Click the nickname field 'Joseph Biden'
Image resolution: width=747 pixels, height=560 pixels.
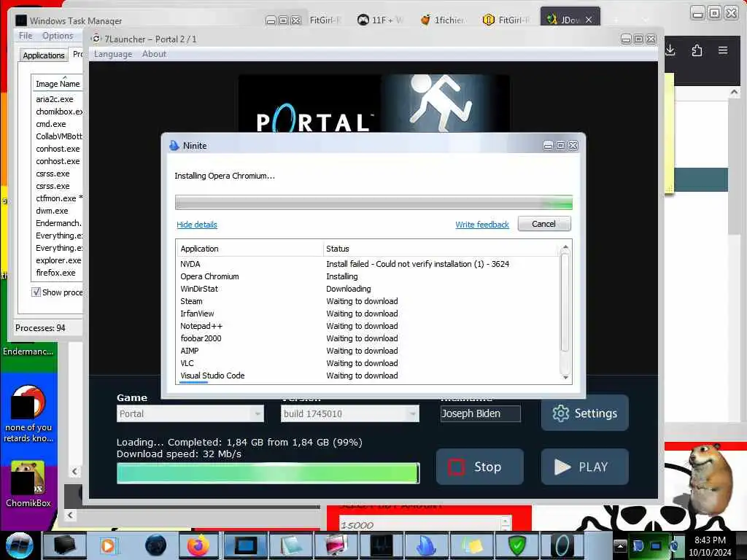click(480, 413)
